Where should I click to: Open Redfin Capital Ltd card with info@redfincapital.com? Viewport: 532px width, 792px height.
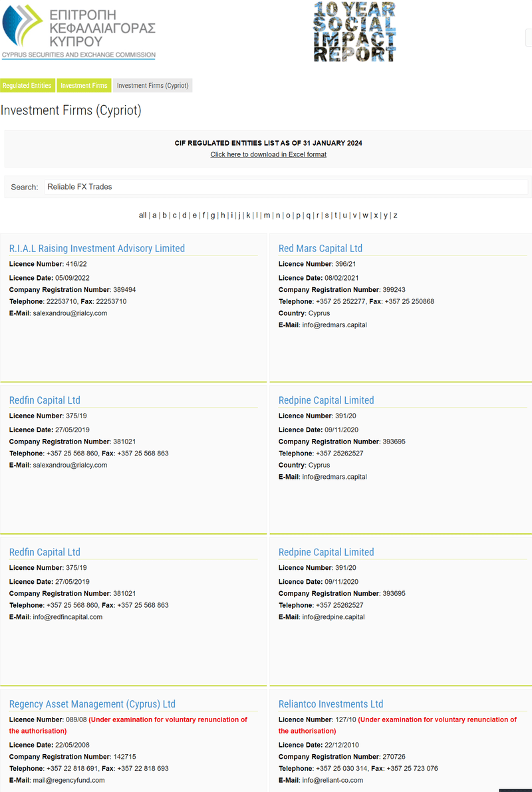45,552
